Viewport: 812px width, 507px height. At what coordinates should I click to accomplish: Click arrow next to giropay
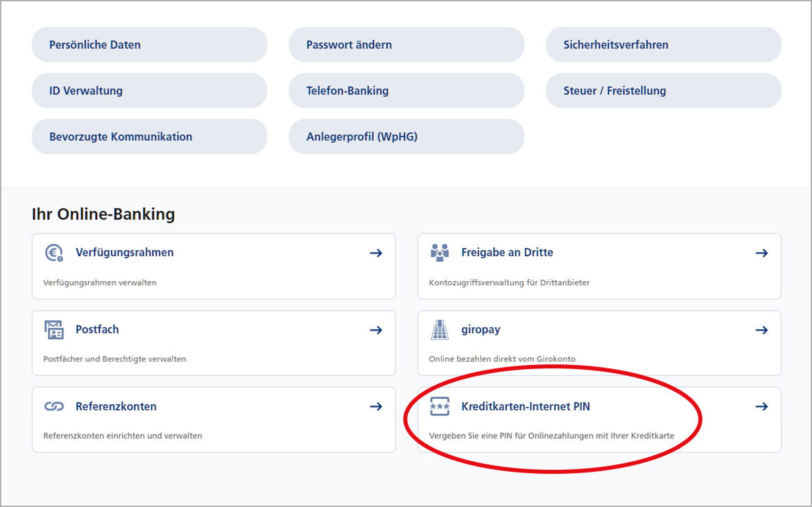[x=762, y=330]
